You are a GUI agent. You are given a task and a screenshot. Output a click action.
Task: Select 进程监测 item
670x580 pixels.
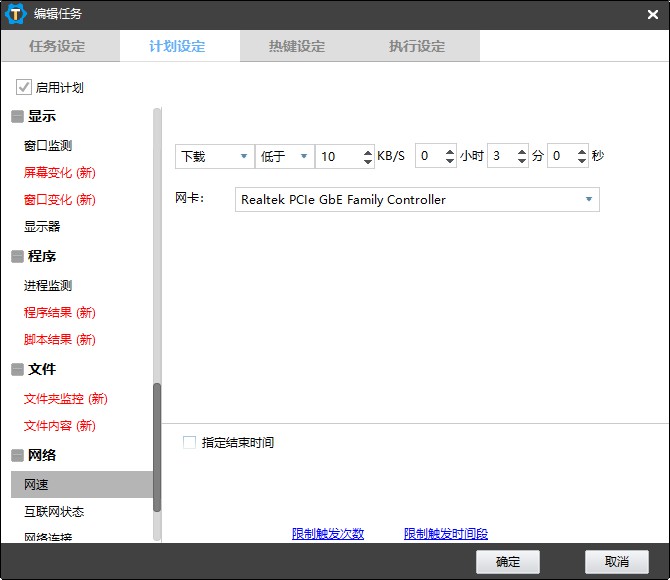[x=48, y=286]
